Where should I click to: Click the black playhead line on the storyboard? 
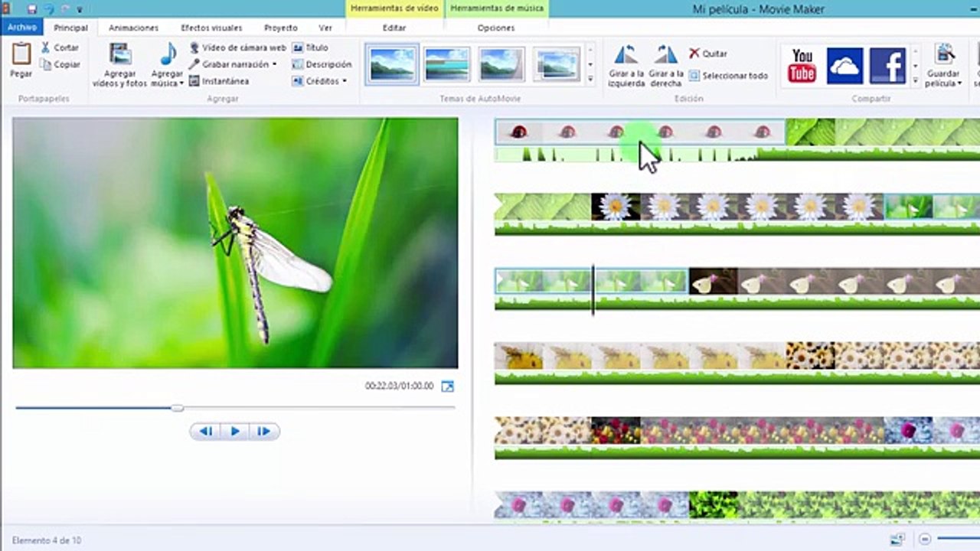593,290
